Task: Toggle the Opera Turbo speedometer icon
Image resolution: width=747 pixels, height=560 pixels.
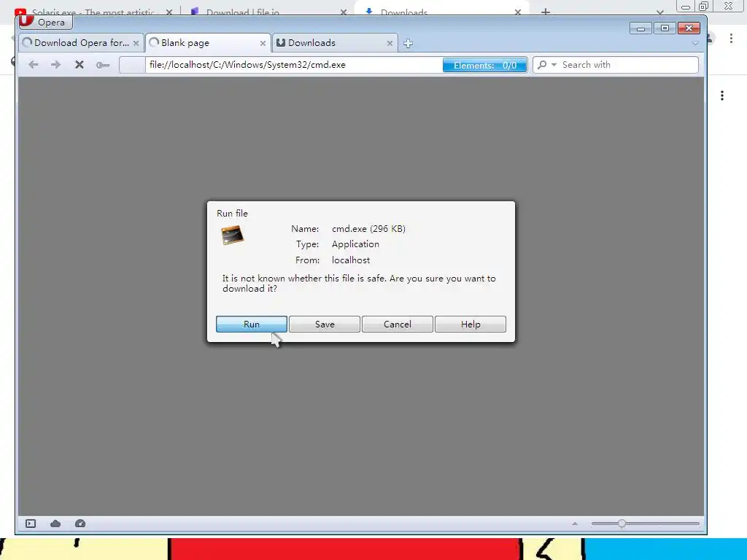Action: [80, 524]
